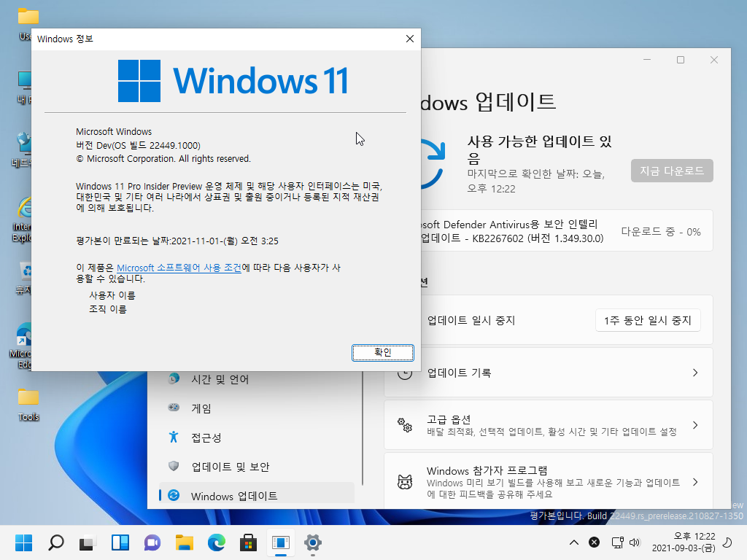Open Internet Explorer desktop icon
Viewport: 747px width, 560px height.
click(x=22, y=219)
